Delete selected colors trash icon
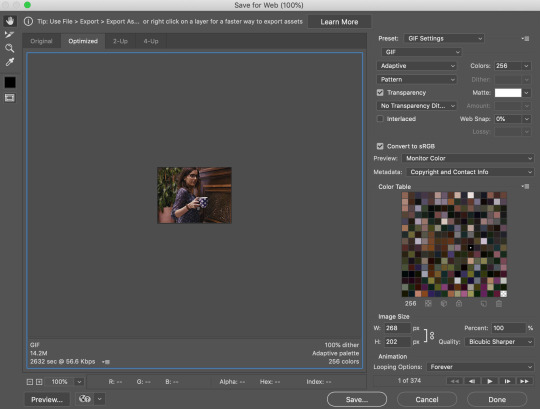This screenshot has height=409, width=540. (499, 303)
